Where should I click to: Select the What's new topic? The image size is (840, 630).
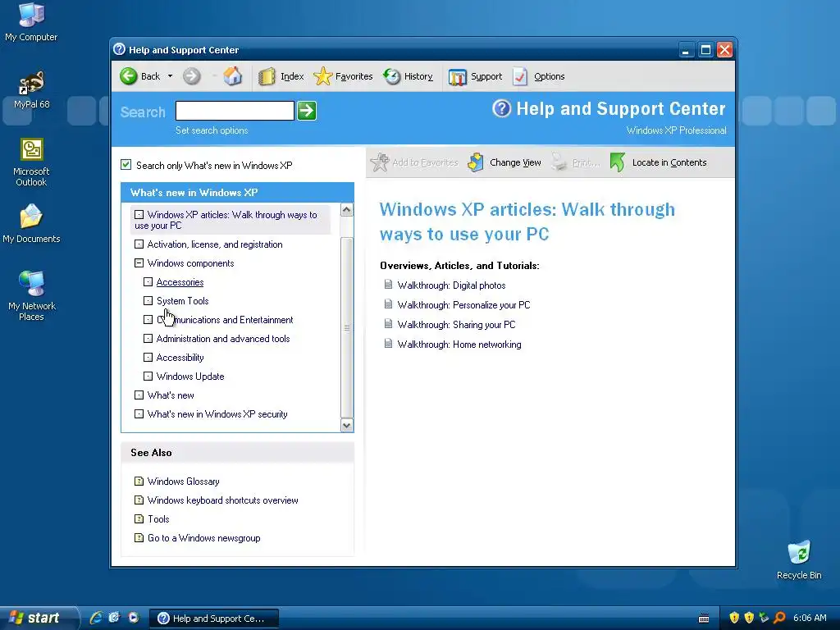pyautogui.click(x=171, y=395)
